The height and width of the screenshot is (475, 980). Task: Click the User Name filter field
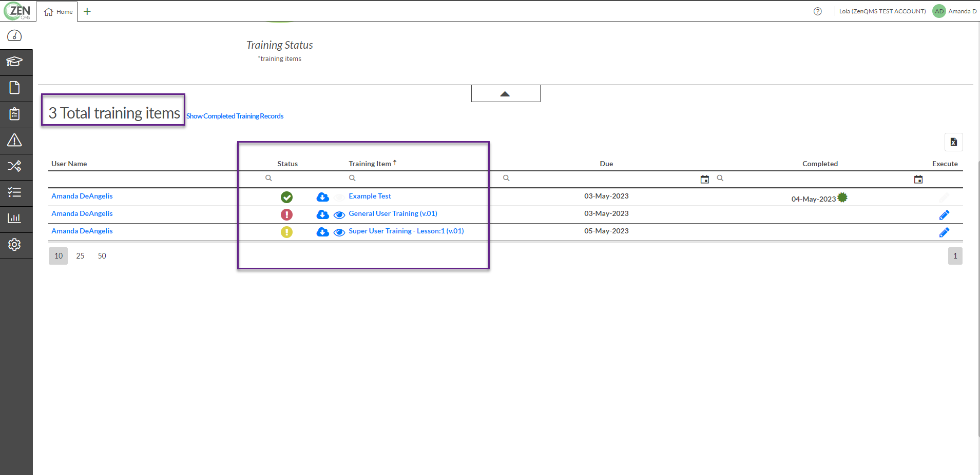(154, 179)
